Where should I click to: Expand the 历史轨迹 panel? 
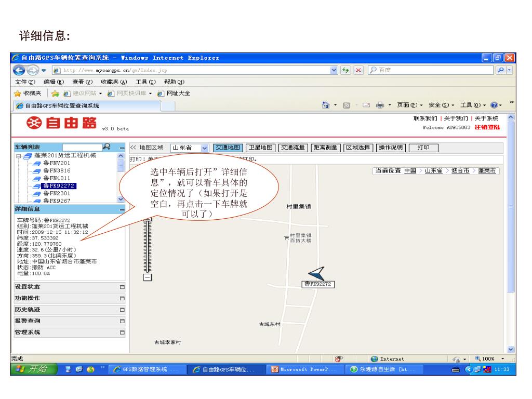click(122, 310)
